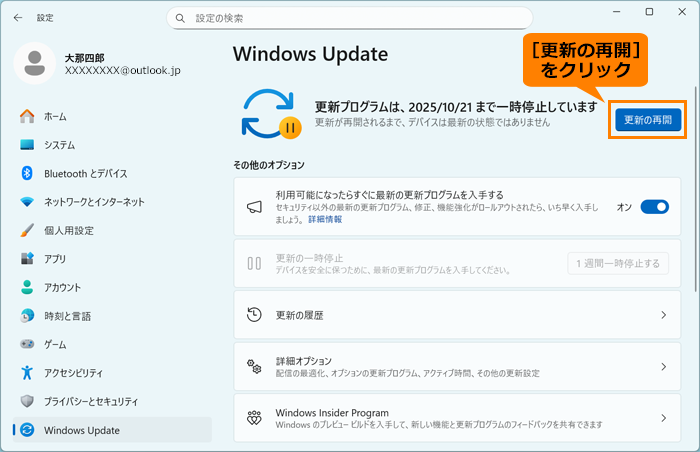The width and height of the screenshot is (700, 452).
Task: Click the Bluetooth icon in sidebar
Action: click(x=27, y=173)
